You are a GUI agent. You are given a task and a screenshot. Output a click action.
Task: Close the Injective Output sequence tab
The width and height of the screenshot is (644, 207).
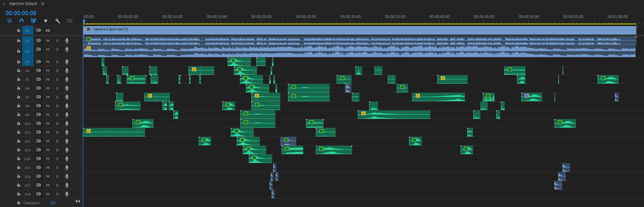[x=4, y=4]
